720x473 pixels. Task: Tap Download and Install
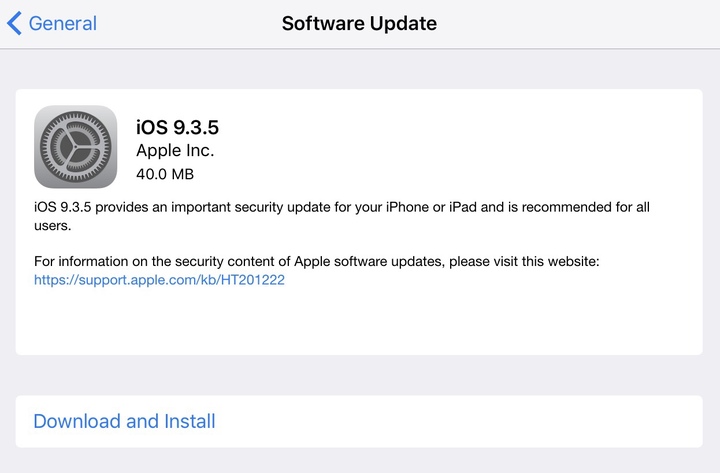point(124,421)
